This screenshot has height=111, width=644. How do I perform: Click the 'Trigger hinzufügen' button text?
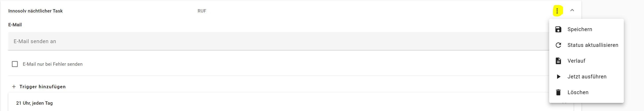click(x=43, y=86)
